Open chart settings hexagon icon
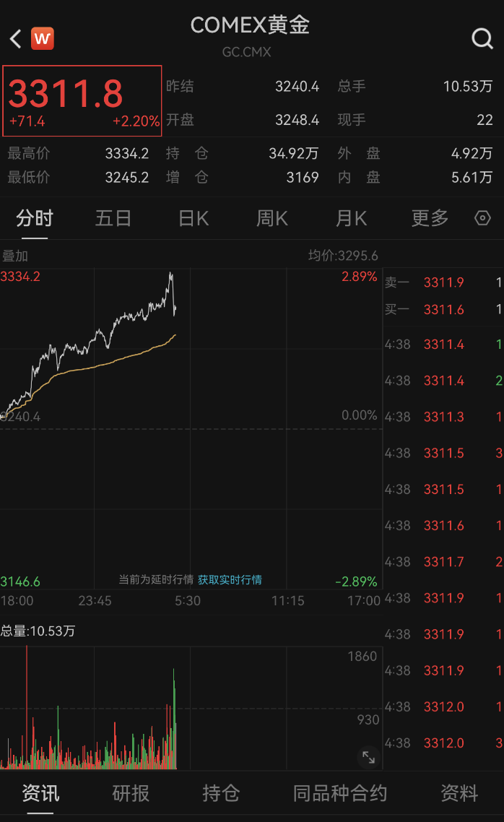Image resolution: width=504 pixels, height=822 pixels. point(482,217)
